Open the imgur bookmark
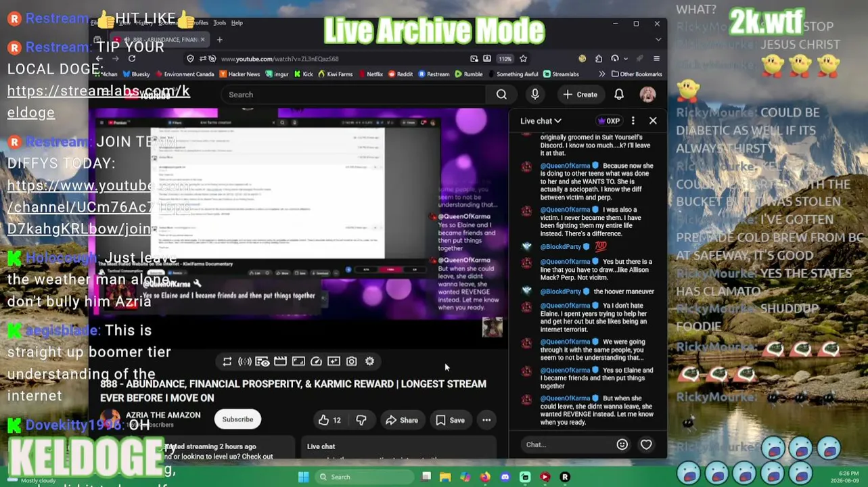This screenshot has width=868, height=487. (278, 74)
